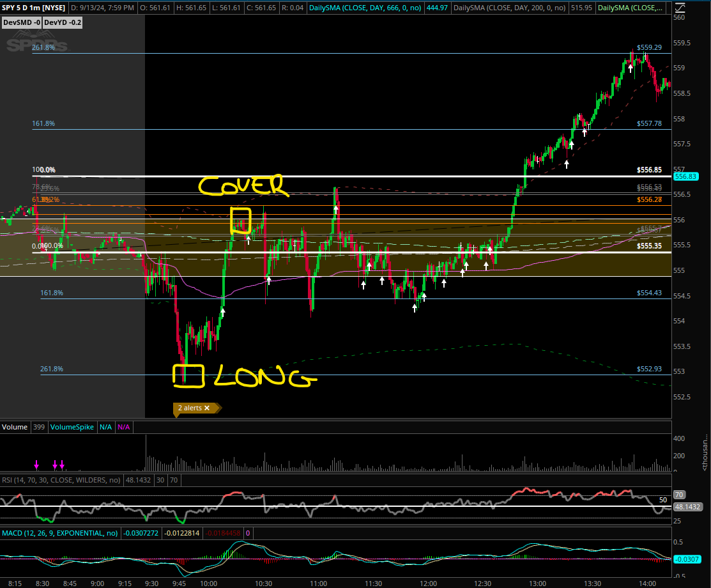Click the 48.1432 value in RSI header
Viewport: 711px width, 588px height.
pos(138,480)
